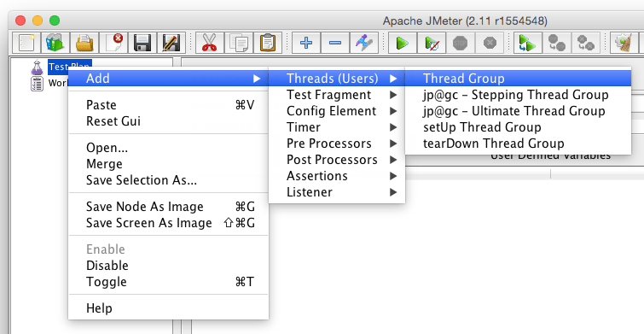Screen dimensions: 644x334
Task: Expand the Test Fragment submenu
Action: 337,95
